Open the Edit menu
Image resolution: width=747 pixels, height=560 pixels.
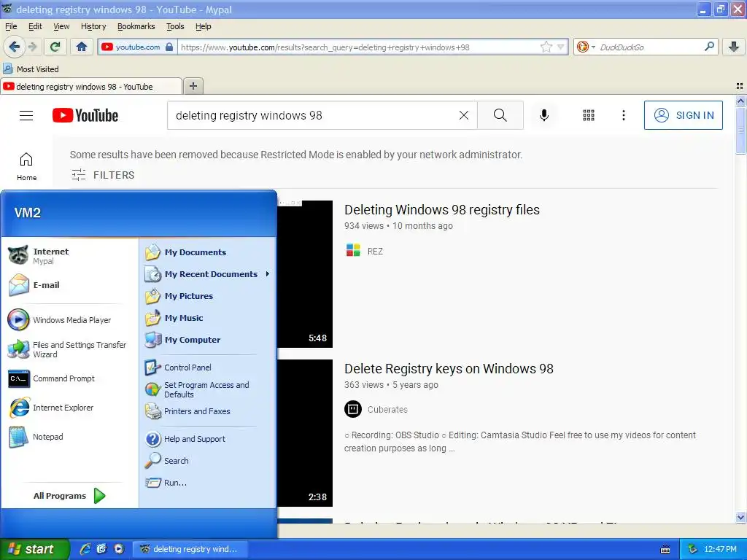pos(35,26)
